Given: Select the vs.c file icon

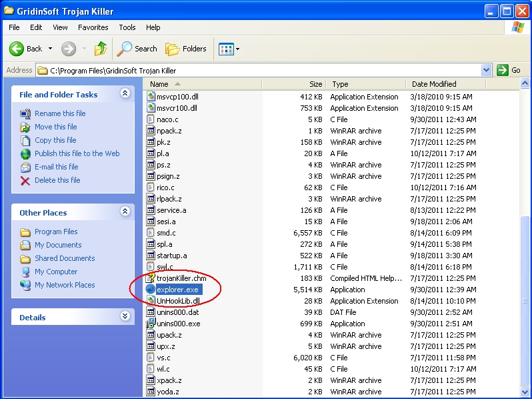Looking at the screenshot, I should tap(150, 358).
